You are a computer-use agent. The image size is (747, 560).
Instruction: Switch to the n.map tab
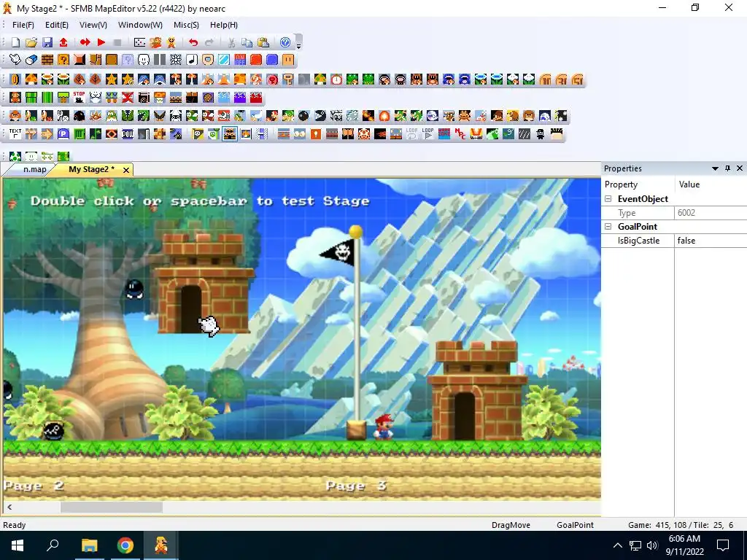(35, 169)
